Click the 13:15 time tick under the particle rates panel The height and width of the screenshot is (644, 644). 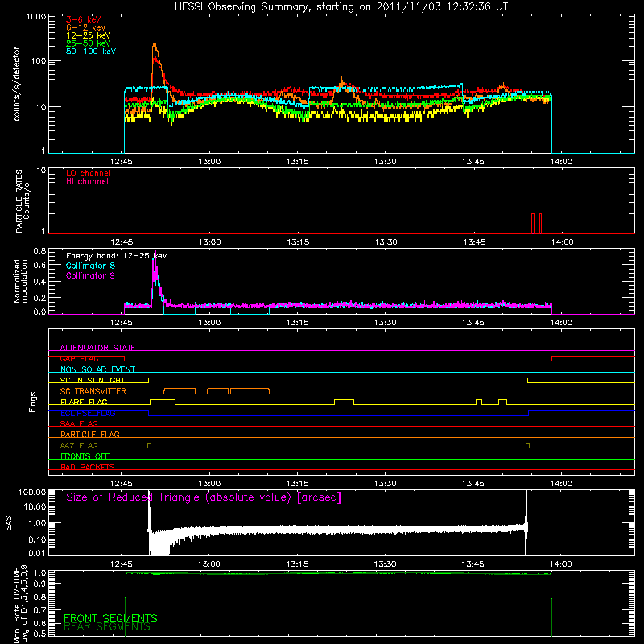[x=298, y=242]
